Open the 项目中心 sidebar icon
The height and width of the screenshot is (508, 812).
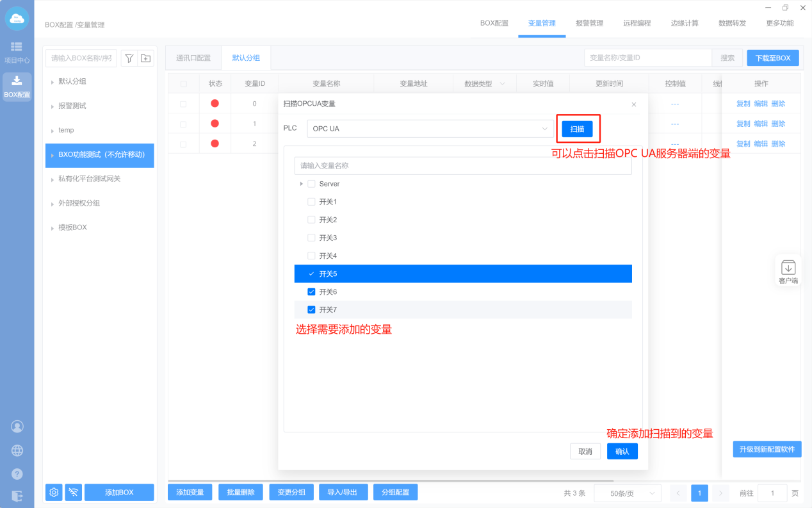coord(17,51)
